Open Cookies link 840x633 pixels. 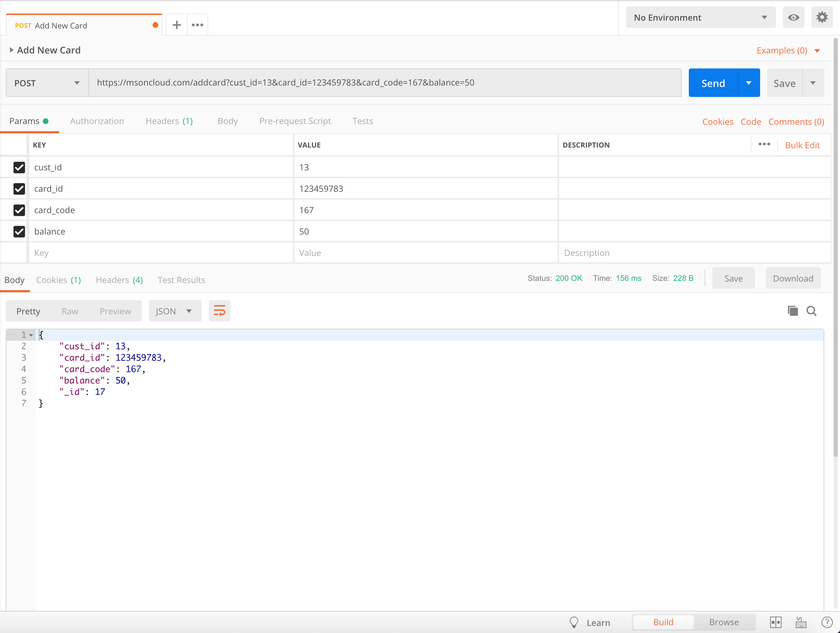(717, 122)
